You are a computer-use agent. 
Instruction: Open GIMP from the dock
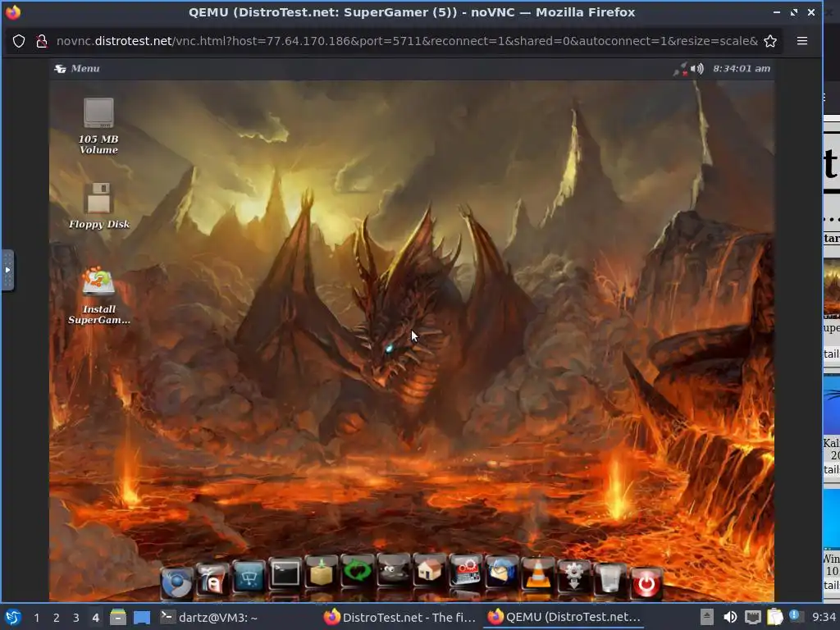[393, 571]
